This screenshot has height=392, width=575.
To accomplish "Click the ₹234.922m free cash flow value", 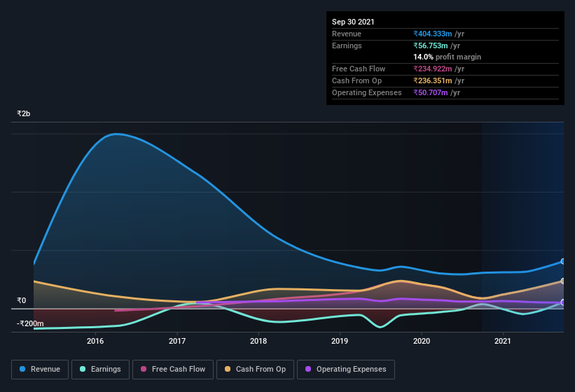I will click(433, 69).
